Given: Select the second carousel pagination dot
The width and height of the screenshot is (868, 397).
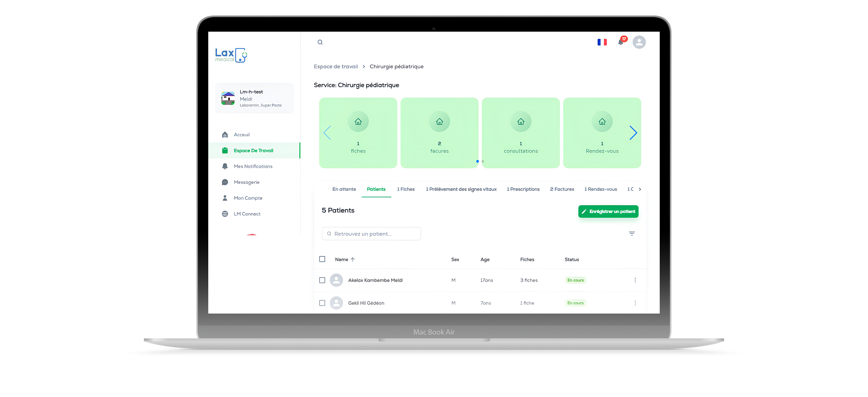Looking at the screenshot, I should (482, 161).
